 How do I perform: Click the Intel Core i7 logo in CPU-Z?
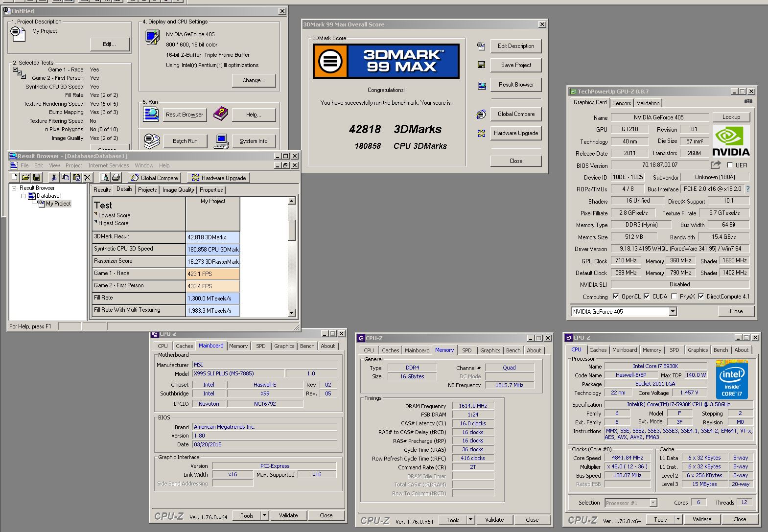coord(732,379)
